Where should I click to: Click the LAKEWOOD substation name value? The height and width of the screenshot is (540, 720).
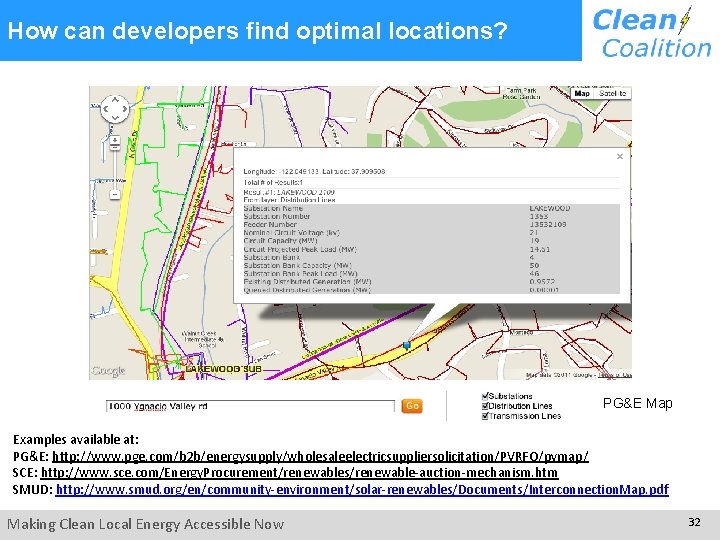550,208
